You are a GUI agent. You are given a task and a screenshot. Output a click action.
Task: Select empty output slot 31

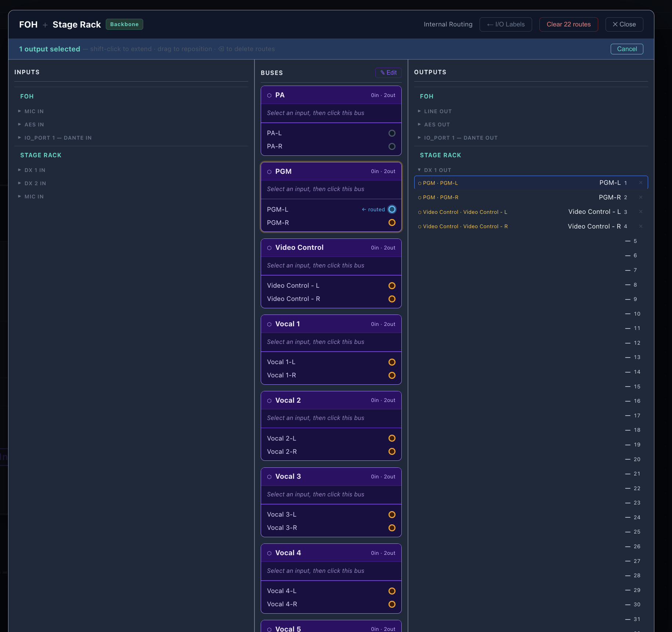[x=531, y=619]
